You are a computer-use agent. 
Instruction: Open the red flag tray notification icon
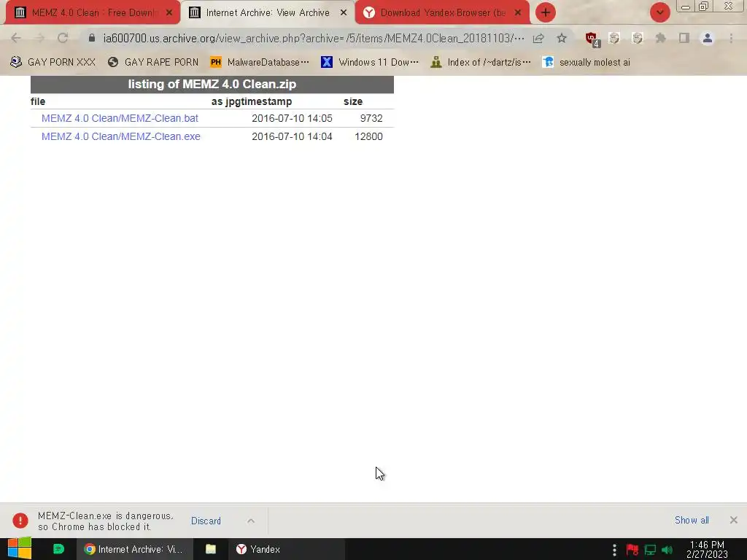[632, 550]
